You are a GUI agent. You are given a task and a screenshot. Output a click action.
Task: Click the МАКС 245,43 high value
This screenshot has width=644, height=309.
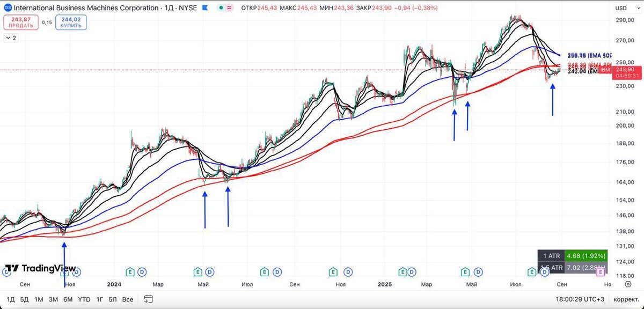click(x=298, y=8)
